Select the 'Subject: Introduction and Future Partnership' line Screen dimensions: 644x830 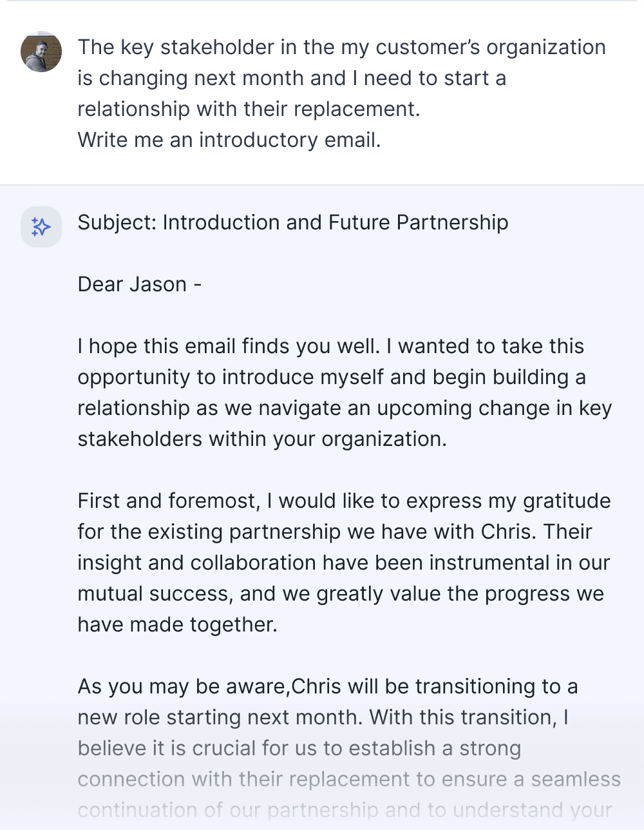click(293, 223)
